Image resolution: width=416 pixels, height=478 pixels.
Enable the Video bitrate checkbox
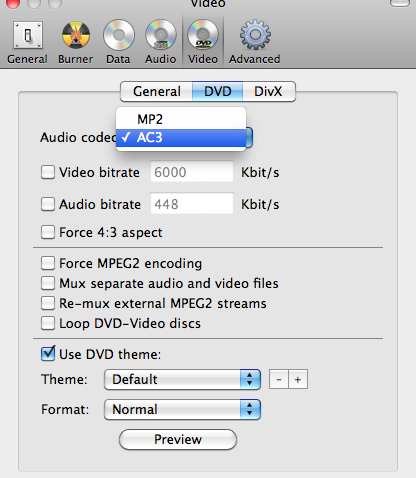pos(48,172)
